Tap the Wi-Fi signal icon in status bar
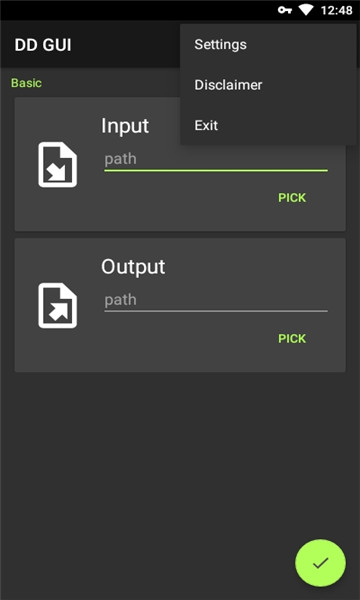Viewport: 360px width, 600px height. coord(306,10)
